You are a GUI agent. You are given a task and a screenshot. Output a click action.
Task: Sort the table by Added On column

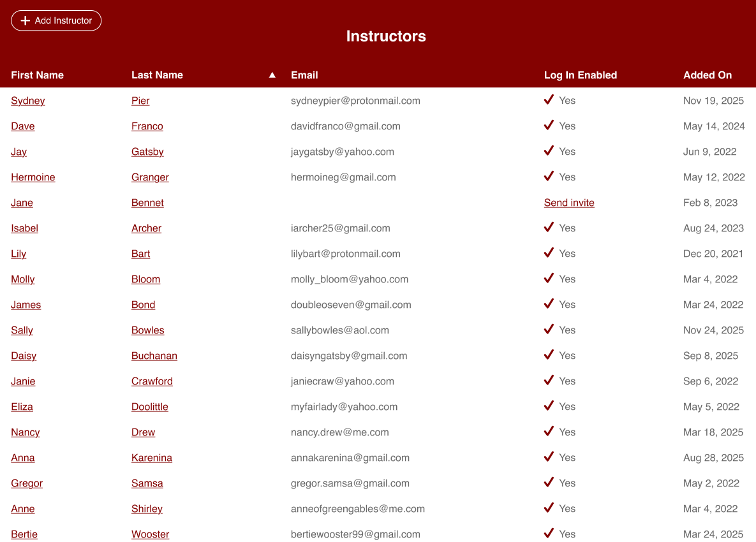(x=708, y=75)
